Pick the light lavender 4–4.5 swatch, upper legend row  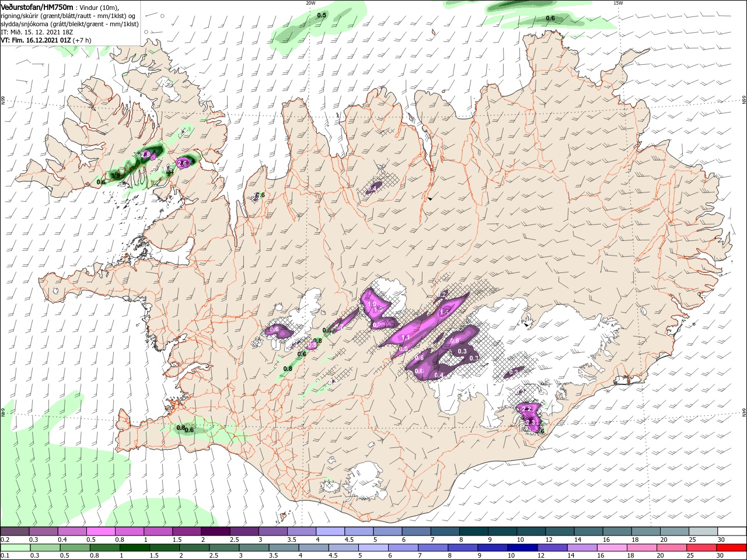[x=330, y=531]
